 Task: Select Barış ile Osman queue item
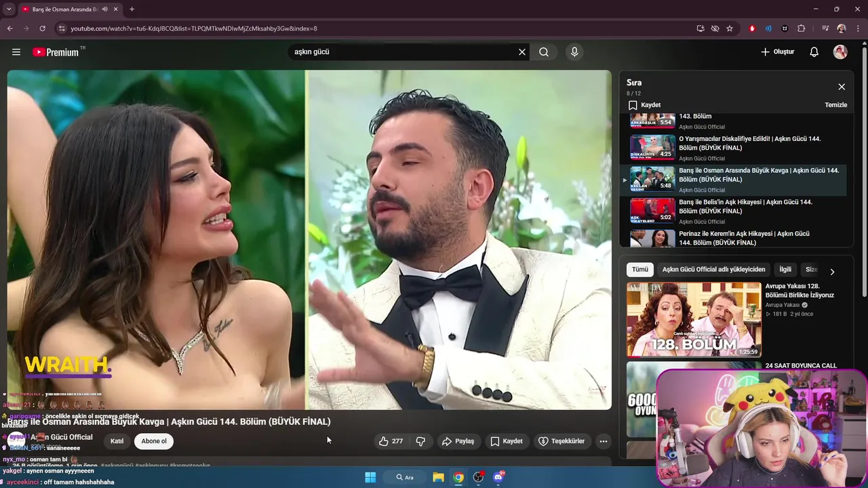tap(734, 180)
